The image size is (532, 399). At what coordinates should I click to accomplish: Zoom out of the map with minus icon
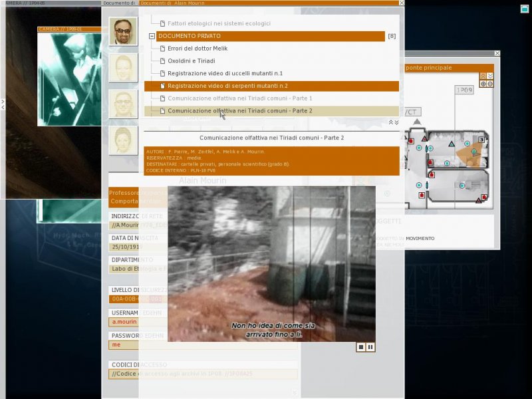click(x=490, y=84)
